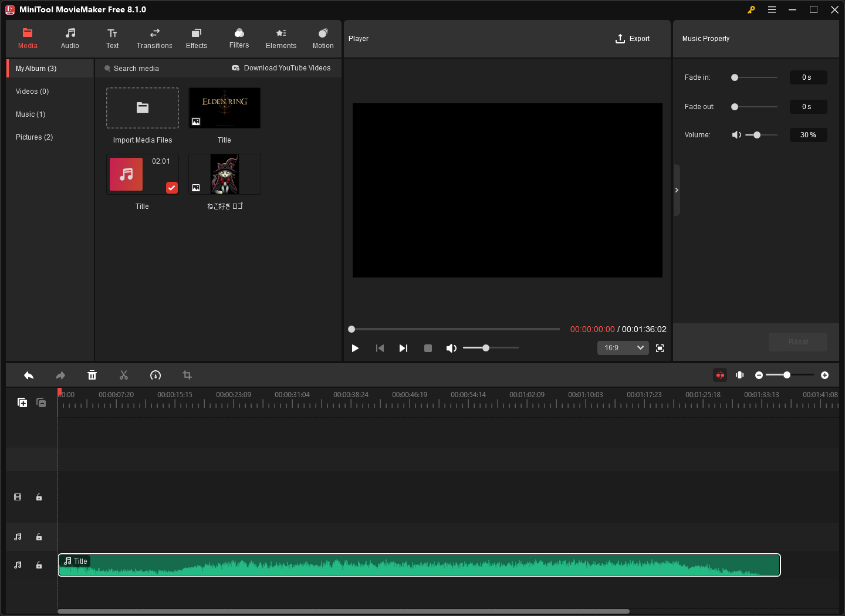Screen dimensions: 845x616
Task: Adjust the timeline zoom slider
Action: coord(790,375)
